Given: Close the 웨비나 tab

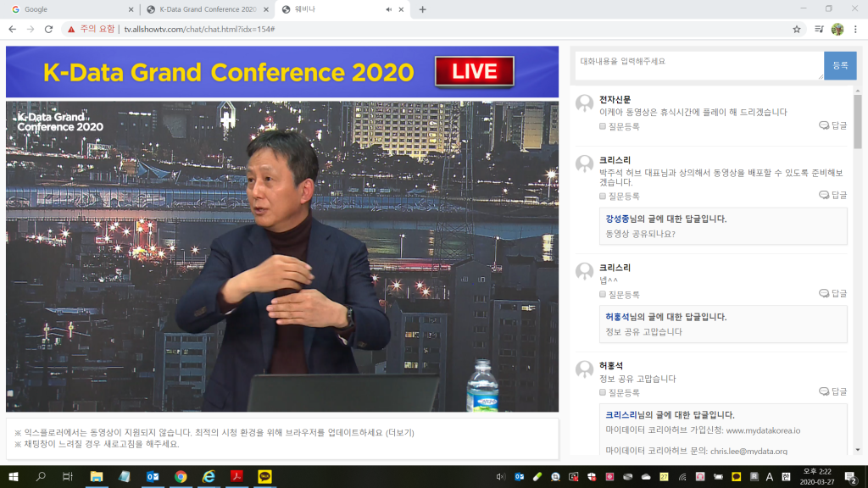Looking at the screenshot, I should point(401,9).
